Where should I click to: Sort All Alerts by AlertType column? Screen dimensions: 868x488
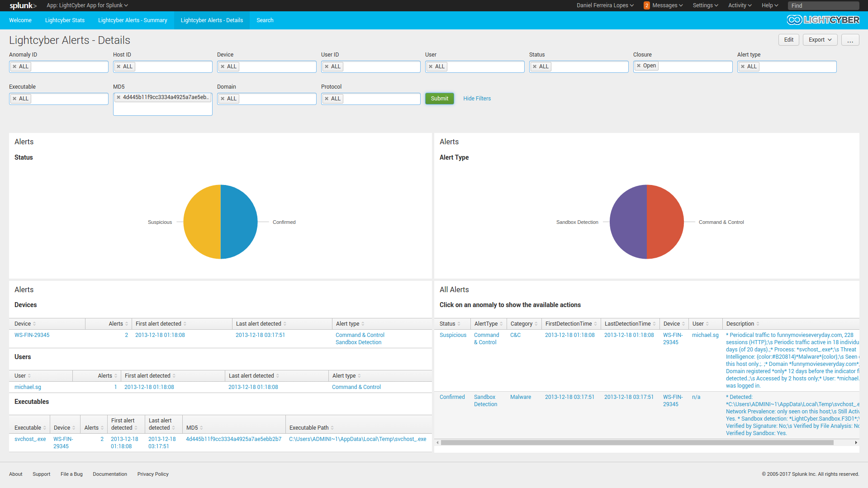pyautogui.click(x=489, y=324)
